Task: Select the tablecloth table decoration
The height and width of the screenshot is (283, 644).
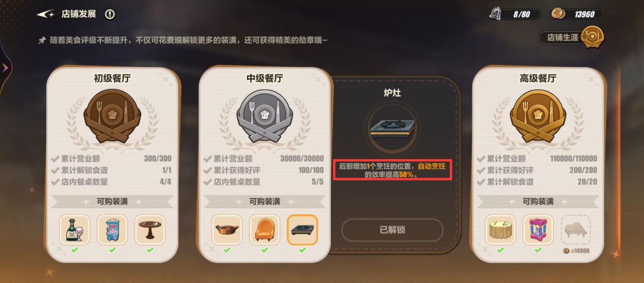Action: [x=500, y=230]
